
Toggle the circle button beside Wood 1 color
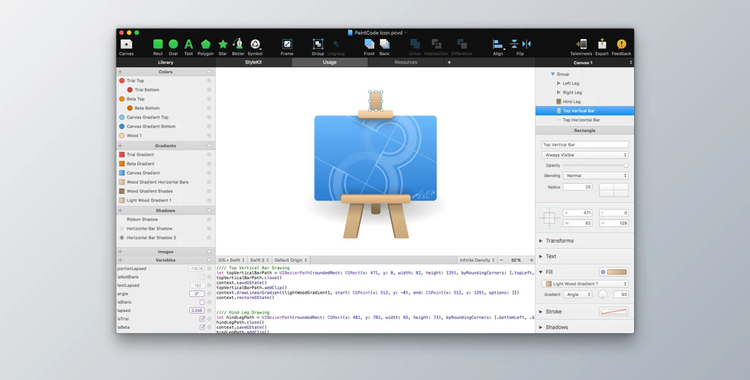209,136
